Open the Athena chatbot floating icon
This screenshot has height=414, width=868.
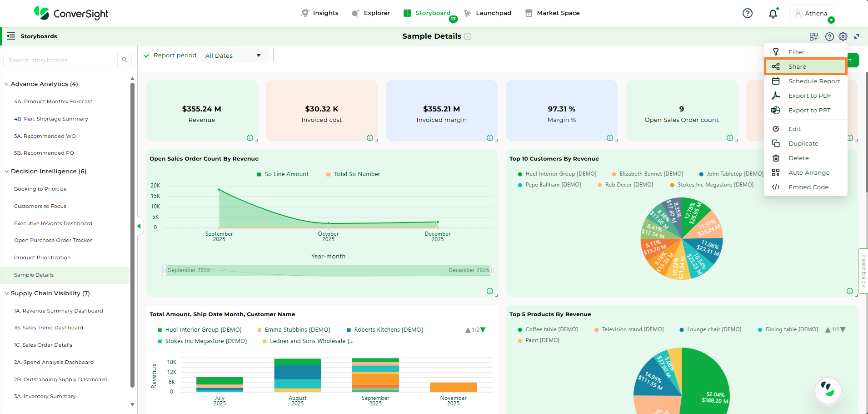pos(828,390)
